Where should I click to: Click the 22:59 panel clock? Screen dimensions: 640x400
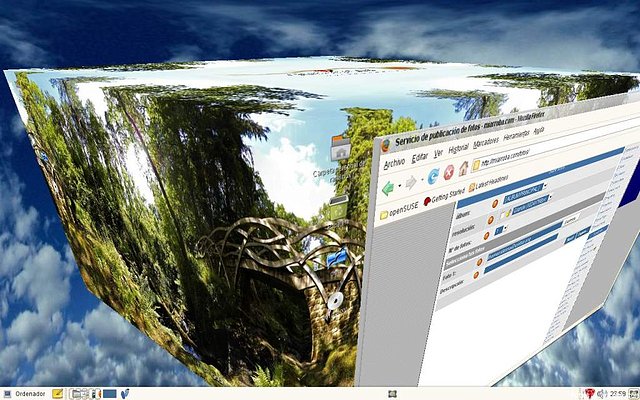point(617,394)
